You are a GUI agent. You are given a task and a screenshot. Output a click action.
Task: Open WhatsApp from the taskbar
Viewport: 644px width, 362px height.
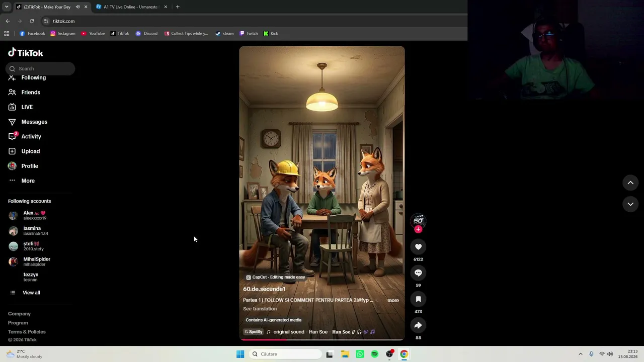[x=360, y=354]
